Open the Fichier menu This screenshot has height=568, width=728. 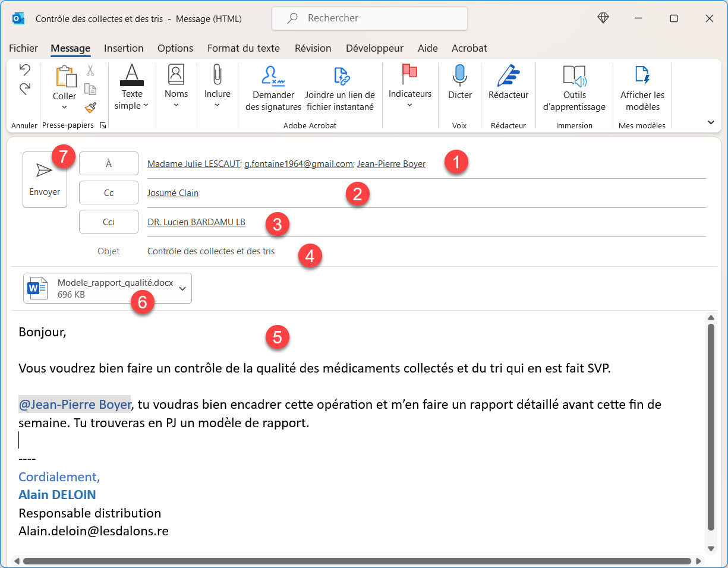(24, 48)
